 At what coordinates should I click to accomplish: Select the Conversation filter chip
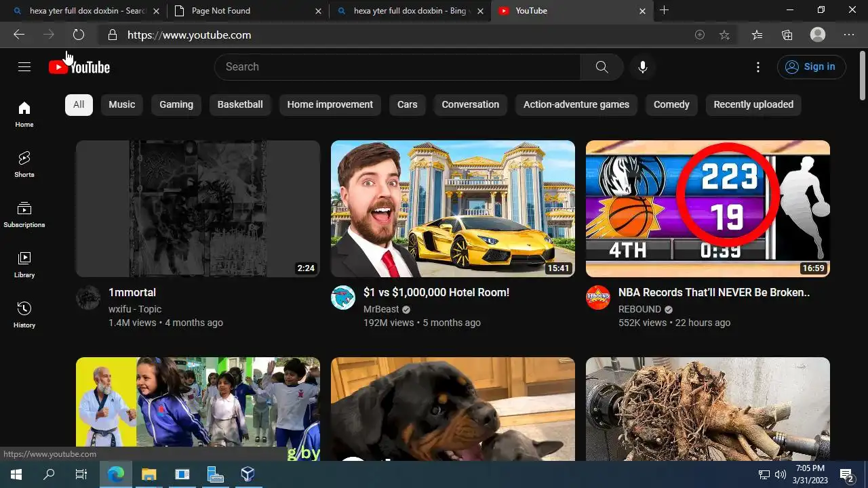(471, 104)
